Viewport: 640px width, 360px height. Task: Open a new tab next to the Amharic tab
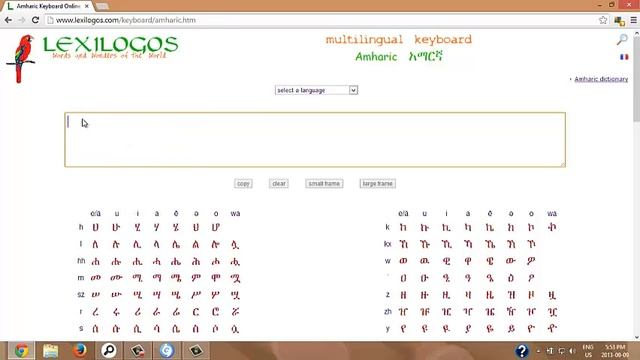click(x=102, y=6)
